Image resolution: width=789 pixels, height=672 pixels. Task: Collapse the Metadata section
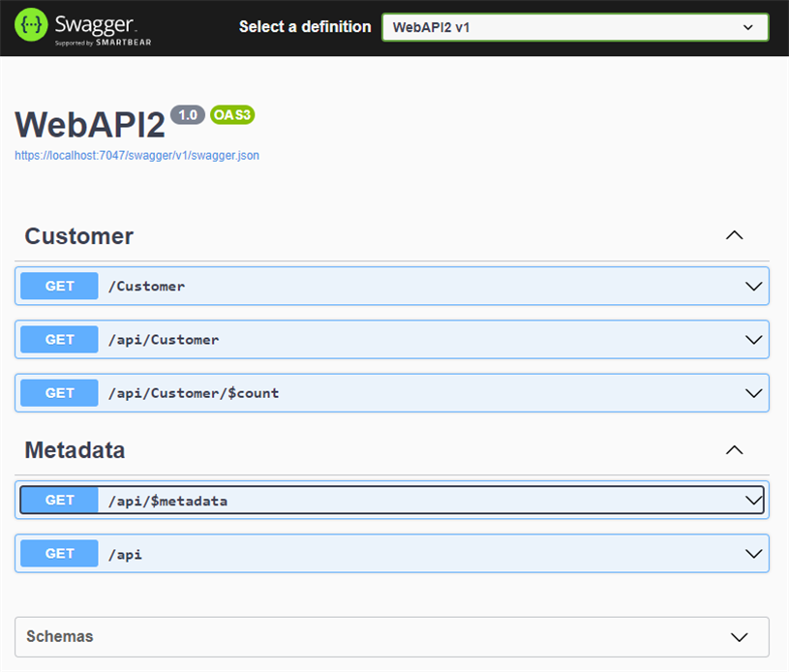(x=734, y=449)
